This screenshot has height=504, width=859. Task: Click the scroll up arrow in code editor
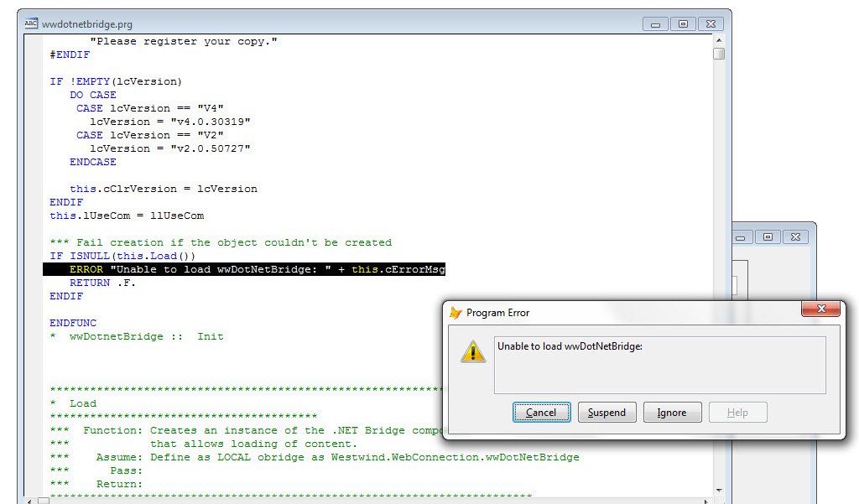(x=719, y=39)
